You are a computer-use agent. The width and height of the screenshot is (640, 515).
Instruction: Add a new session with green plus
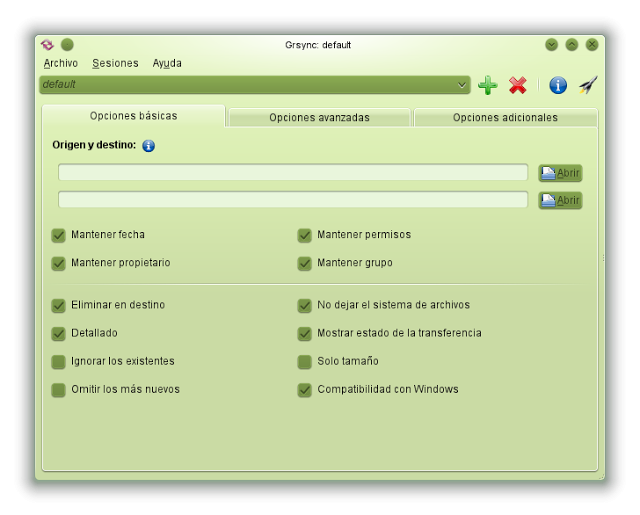487,85
